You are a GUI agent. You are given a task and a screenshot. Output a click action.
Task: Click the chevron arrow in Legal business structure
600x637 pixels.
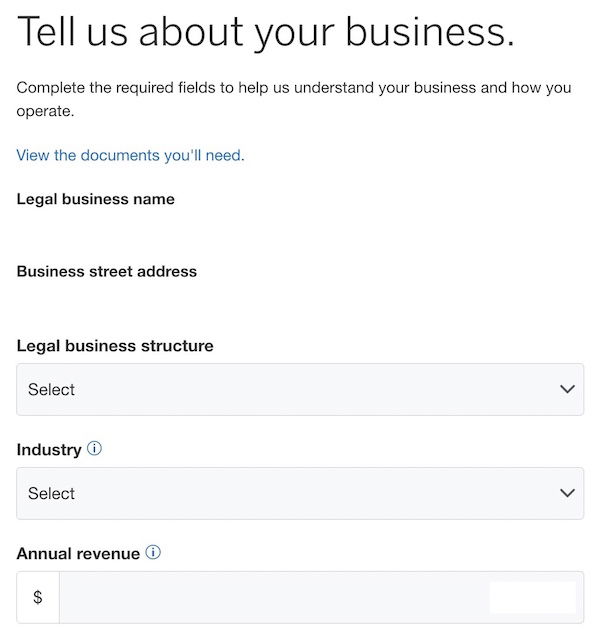pos(567,389)
